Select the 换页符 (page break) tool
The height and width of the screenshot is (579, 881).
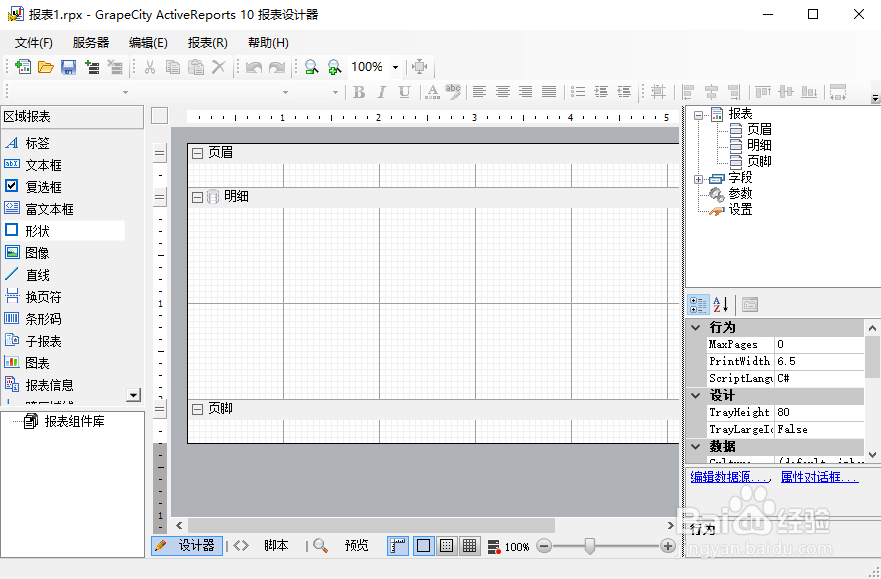pyautogui.click(x=47, y=296)
